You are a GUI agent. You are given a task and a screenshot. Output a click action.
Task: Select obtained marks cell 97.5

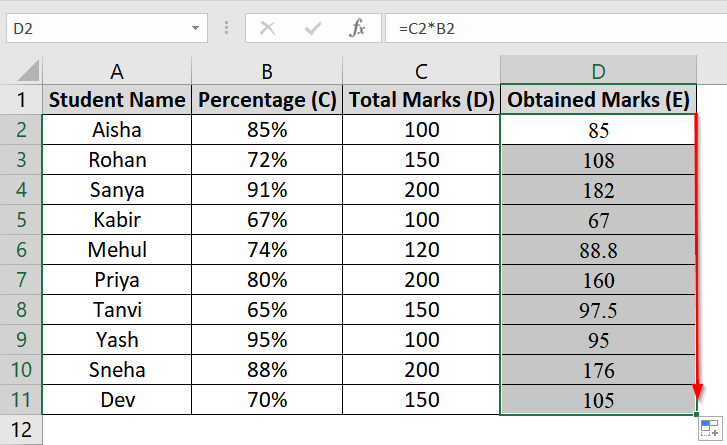[x=598, y=309]
